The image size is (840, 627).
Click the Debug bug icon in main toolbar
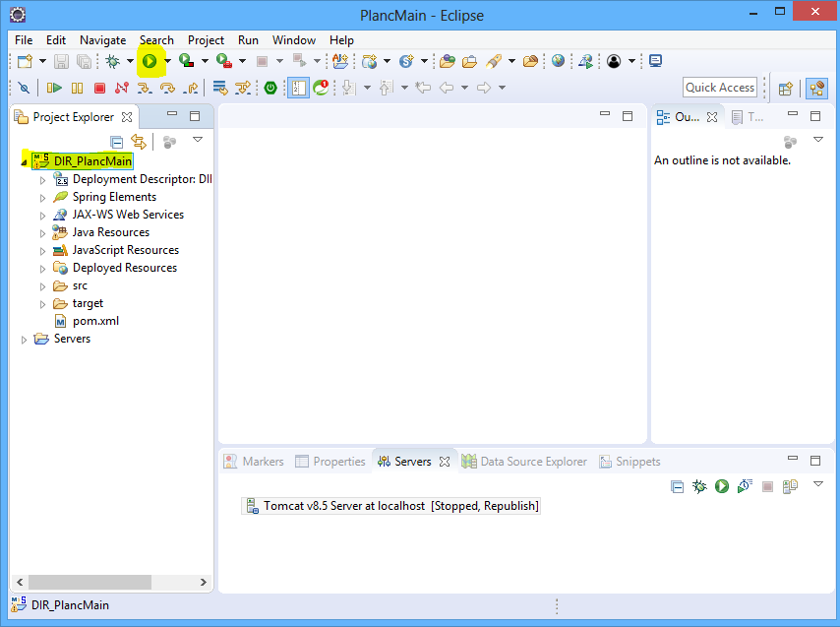point(113,61)
